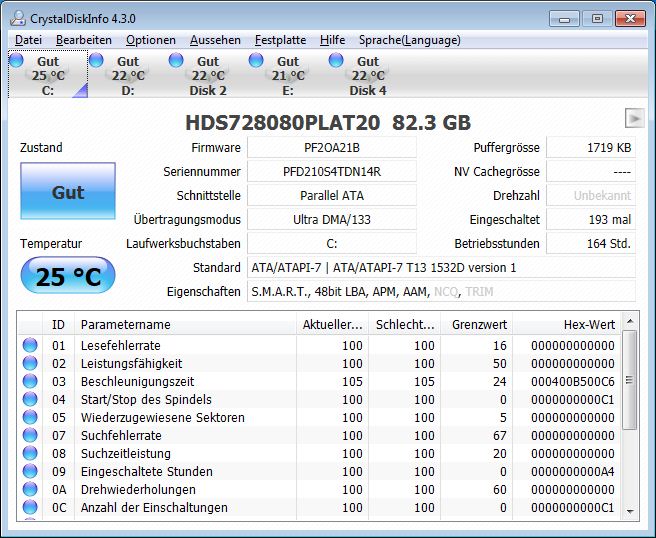
Task: Click the 25 °C temperature button
Action: pos(68,276)
